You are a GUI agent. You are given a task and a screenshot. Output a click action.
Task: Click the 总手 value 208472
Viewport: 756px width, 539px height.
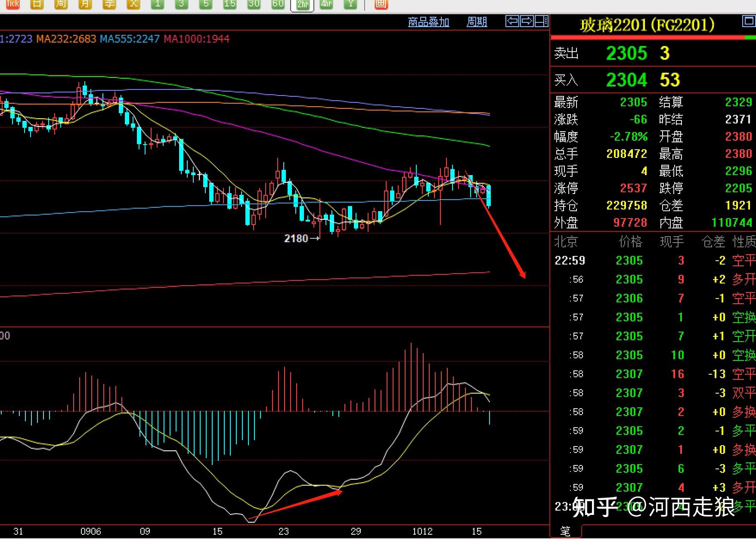tap(626, 154)
